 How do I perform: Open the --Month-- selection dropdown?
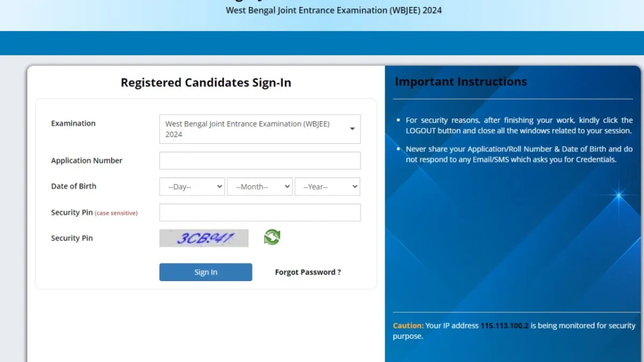(x=260, y=186)
